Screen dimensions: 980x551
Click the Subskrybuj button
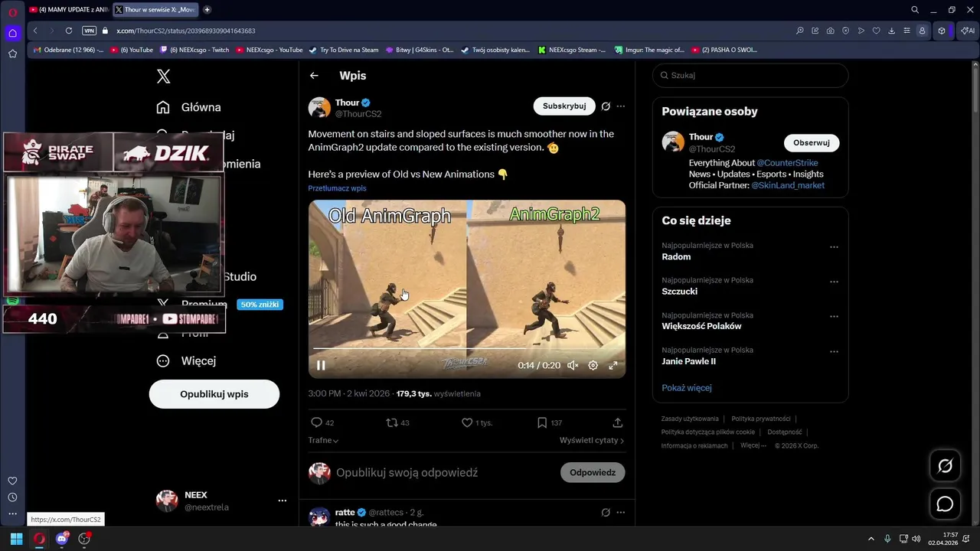(x=564, y=106)
